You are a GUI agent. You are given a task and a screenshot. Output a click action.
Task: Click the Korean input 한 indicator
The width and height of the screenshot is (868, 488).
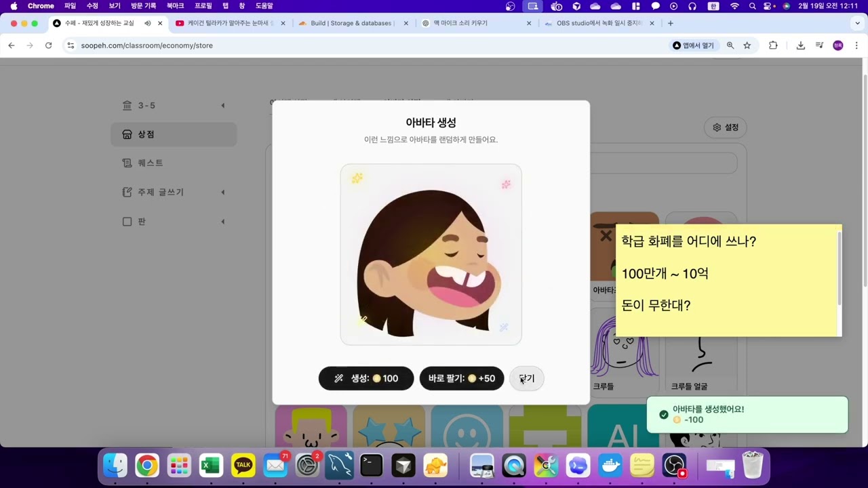pyautogui.click(x=713, y=6)
